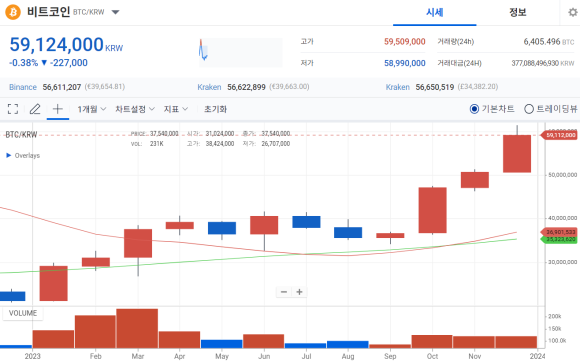
Task: Click the 377,088,496,930 KRW trade amount
Action: point(543,63)
